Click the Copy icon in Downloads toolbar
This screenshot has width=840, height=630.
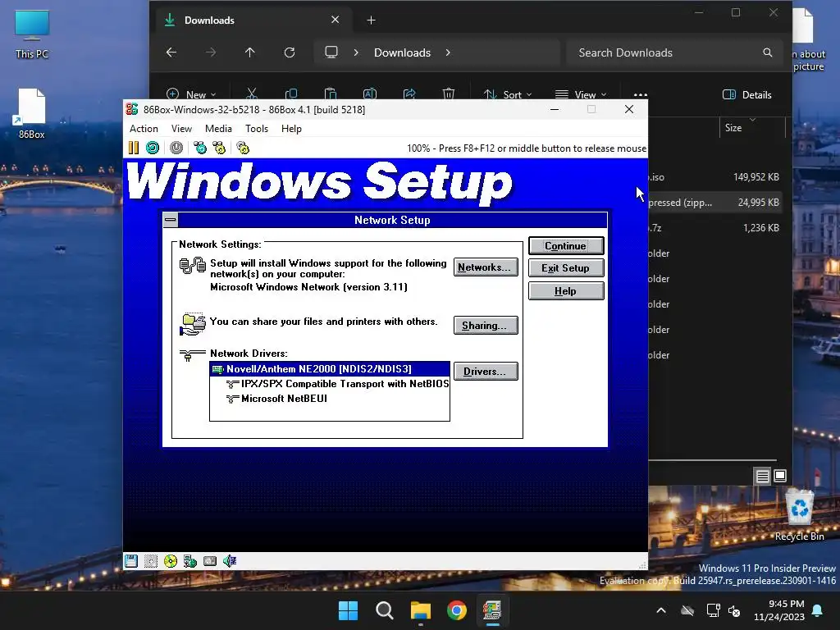pyautogui.click(x=291, y=94)
